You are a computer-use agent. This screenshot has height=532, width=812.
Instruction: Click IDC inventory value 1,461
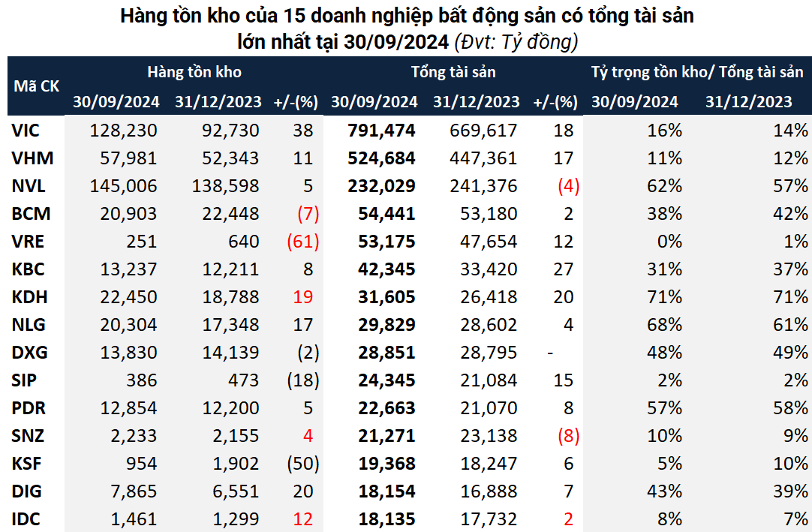[x=134, y=518]
